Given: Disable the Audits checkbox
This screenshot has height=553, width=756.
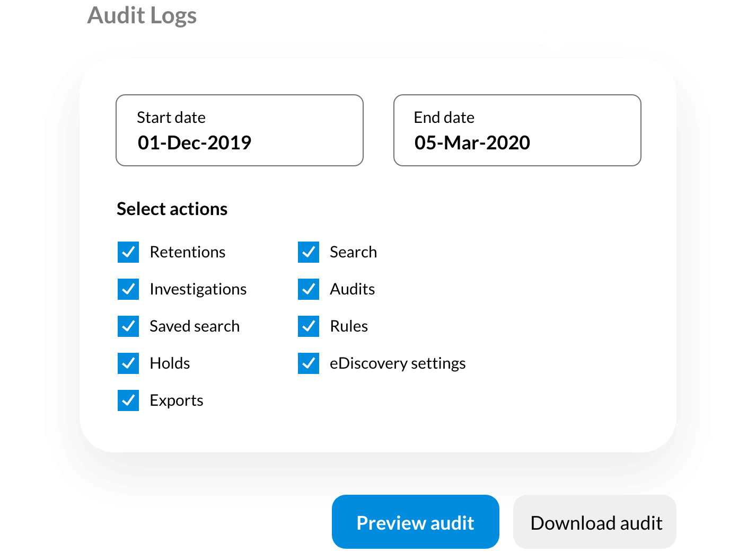Looking at the screenshot, I should (309, 289).
